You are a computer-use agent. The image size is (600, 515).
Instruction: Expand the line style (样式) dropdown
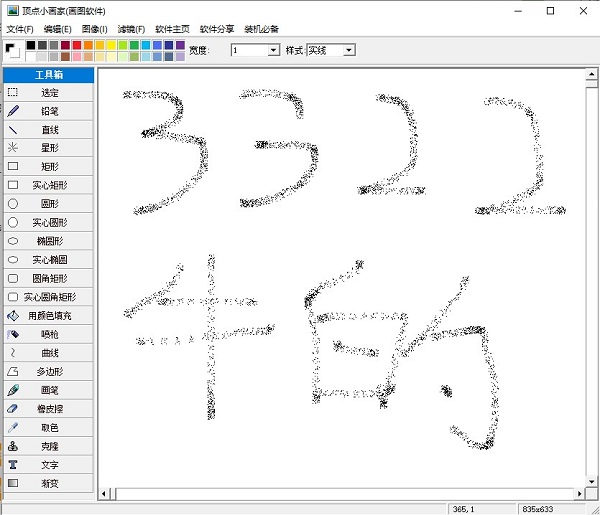coord(348,50)
